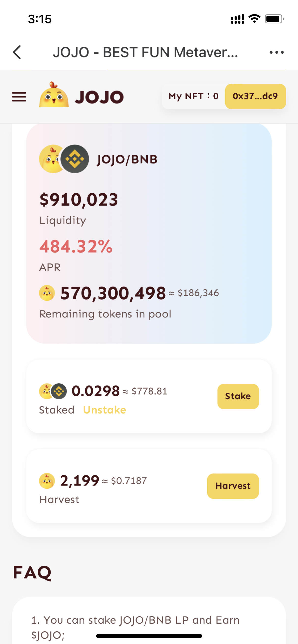The height and width of the screenshot is (644, 298).
Task: Tap the FAQ heading
Action: pyautogui.click(x=32, y=572)
